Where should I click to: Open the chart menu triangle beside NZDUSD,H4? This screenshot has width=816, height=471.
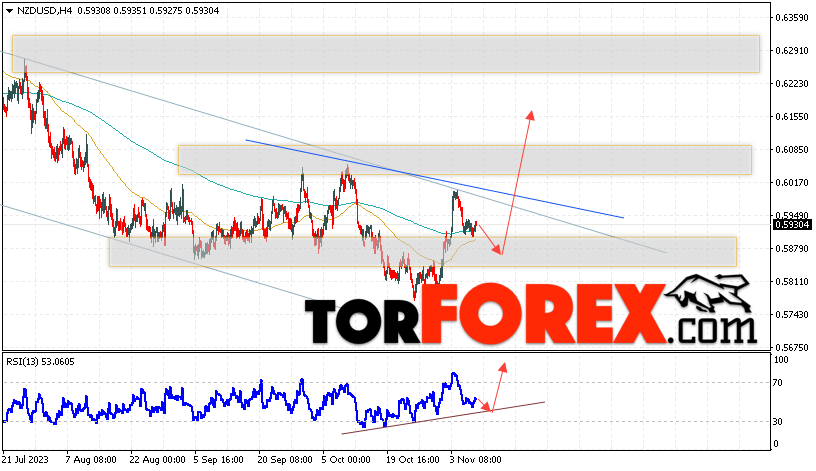point(9,11)
